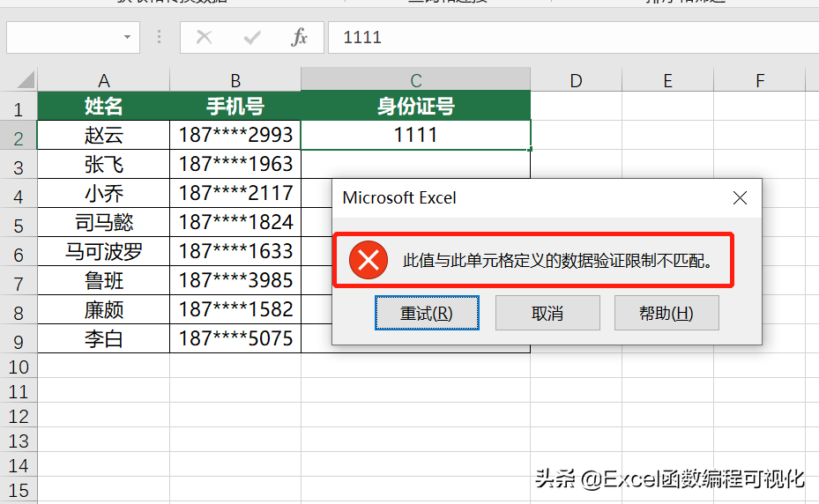This screenshot has width=819, height=504.
Task: Select row 3 header
Action: [19, 165]
